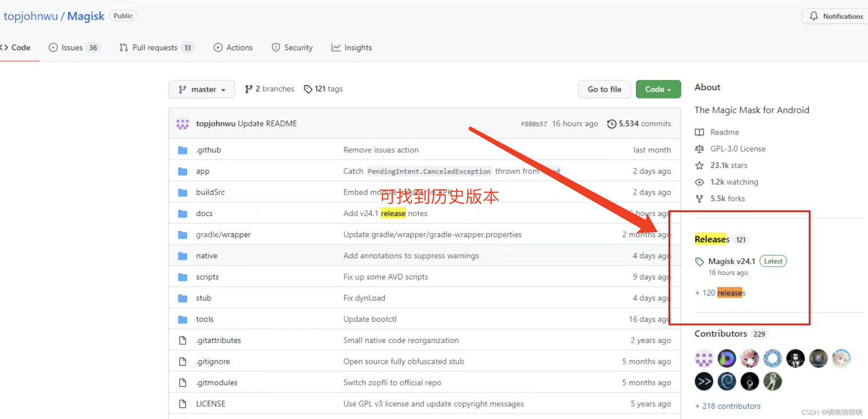
Task: Click topjohnwu's commit avatar
Action: point(183,124)
